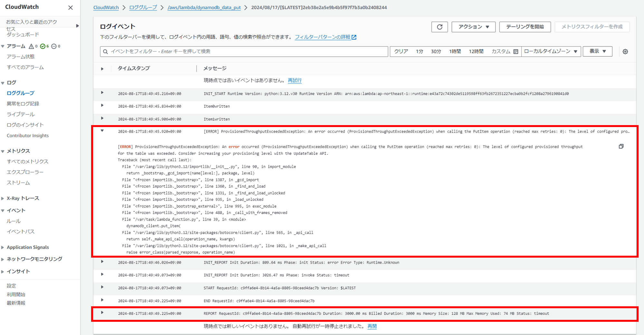
Task: Click the テーリングを開始 button
Action: pos(525,27)
